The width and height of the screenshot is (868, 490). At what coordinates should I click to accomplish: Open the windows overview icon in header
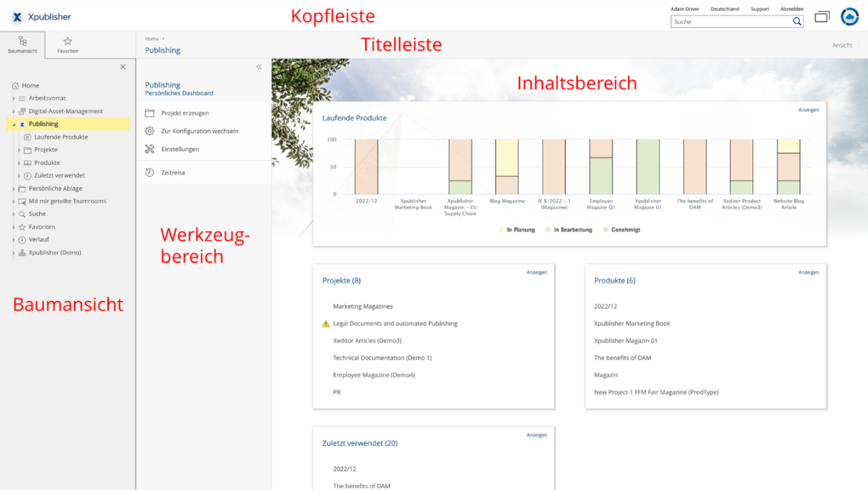coord(822,17)
